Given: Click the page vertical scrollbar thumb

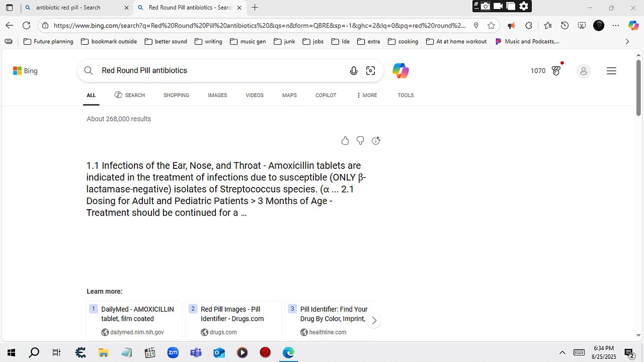Looking at the screenshot, I should pos(638,88).
